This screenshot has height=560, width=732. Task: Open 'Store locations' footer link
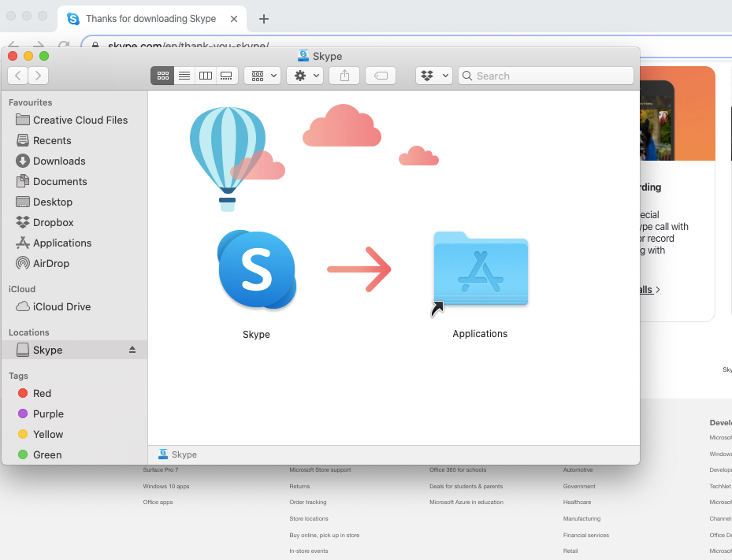tap(309, 518)
